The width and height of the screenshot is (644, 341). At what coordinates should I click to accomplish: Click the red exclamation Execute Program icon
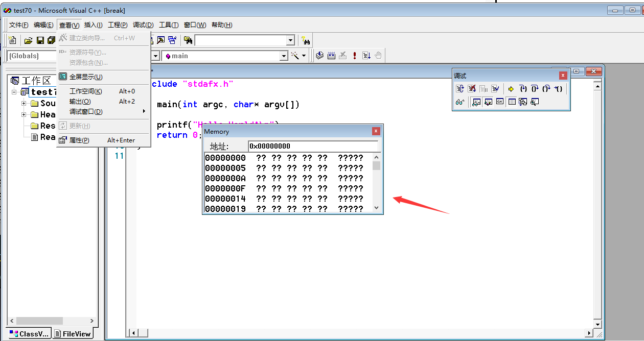point(355,56)
